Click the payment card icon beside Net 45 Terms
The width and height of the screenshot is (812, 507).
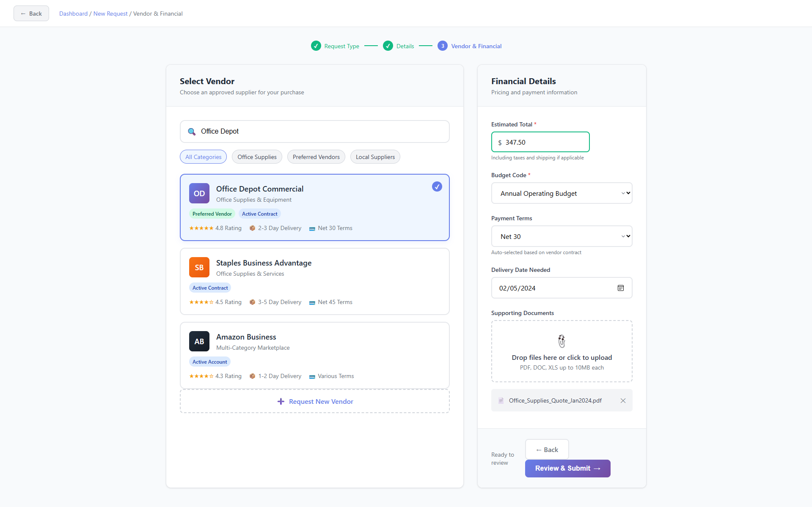312,302
